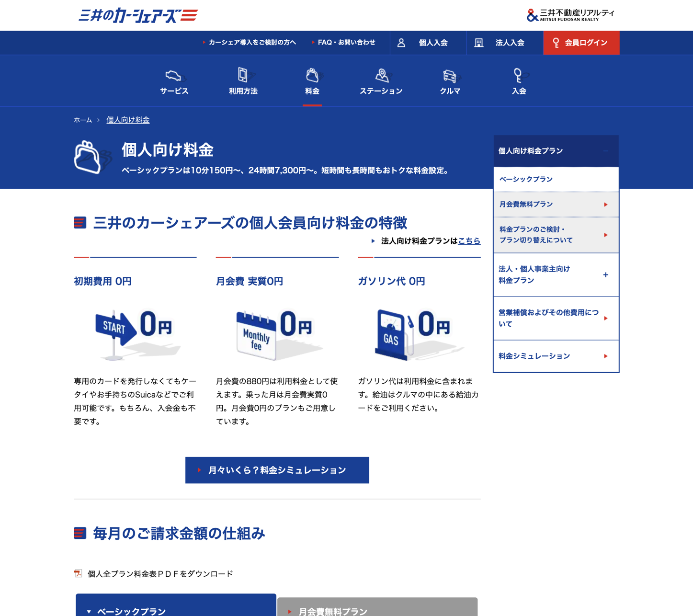Go to 法人入会 signup
Viewport: 693px width, 616px height.
click(x=505, y=43)
